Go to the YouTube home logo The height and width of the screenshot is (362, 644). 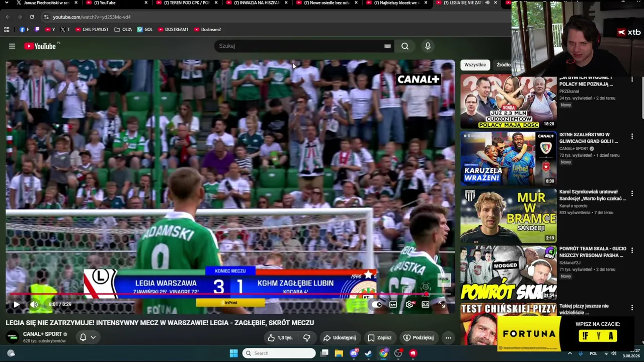coord(40,46)
